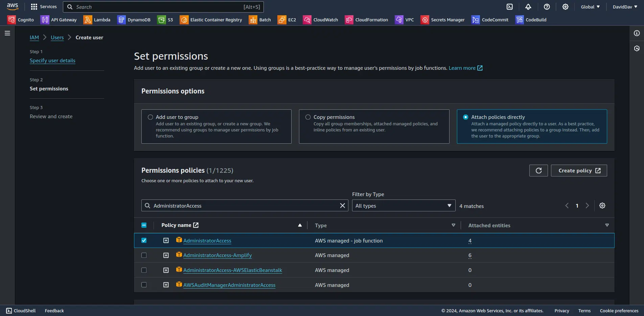Viewport: 644px width, 316px height.
Task: Open CloudShell from the bottom bar
Action: pyautogui.click(x=21, y=311)
